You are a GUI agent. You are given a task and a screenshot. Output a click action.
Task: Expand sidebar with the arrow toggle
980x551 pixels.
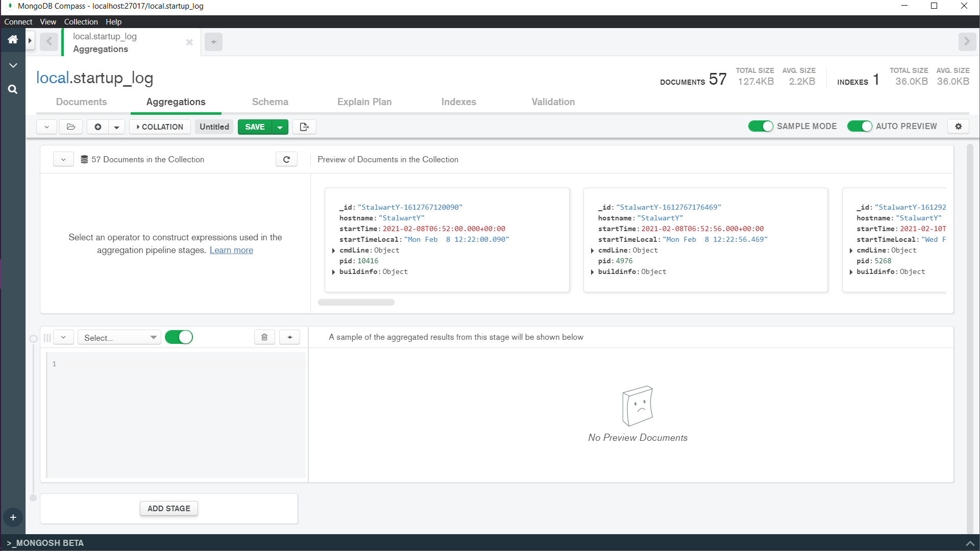point(30,40)
